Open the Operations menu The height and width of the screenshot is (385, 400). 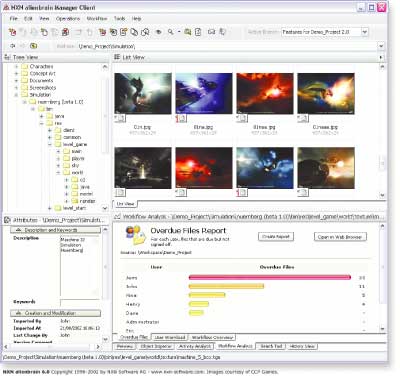[68, 19]
